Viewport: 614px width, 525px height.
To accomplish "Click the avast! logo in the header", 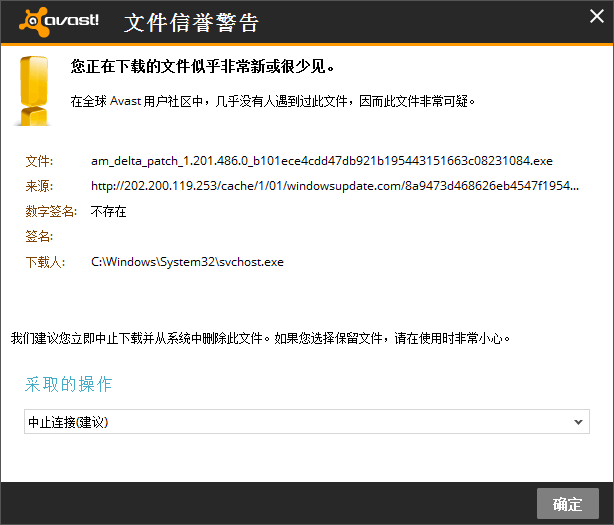I will (x=59, y=22).
